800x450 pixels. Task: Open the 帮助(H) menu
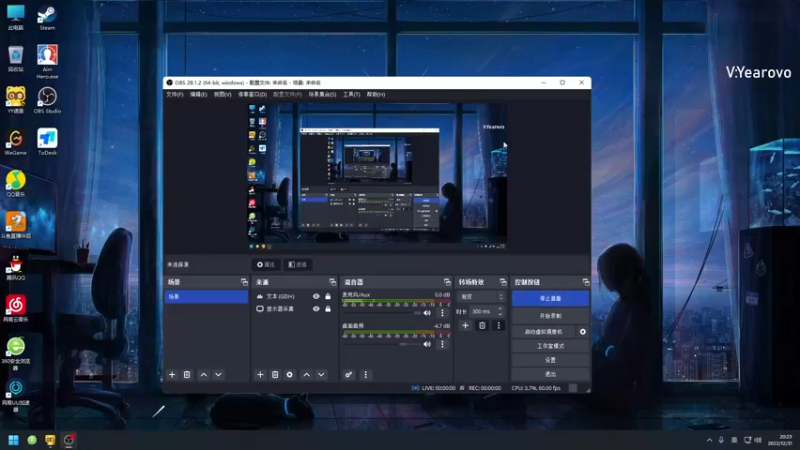376,94
